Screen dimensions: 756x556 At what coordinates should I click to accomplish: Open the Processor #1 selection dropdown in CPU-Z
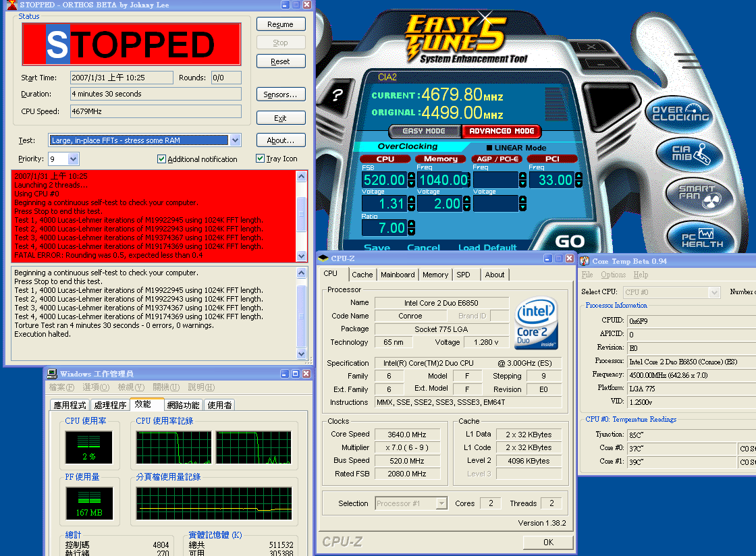tap(441, 503)
